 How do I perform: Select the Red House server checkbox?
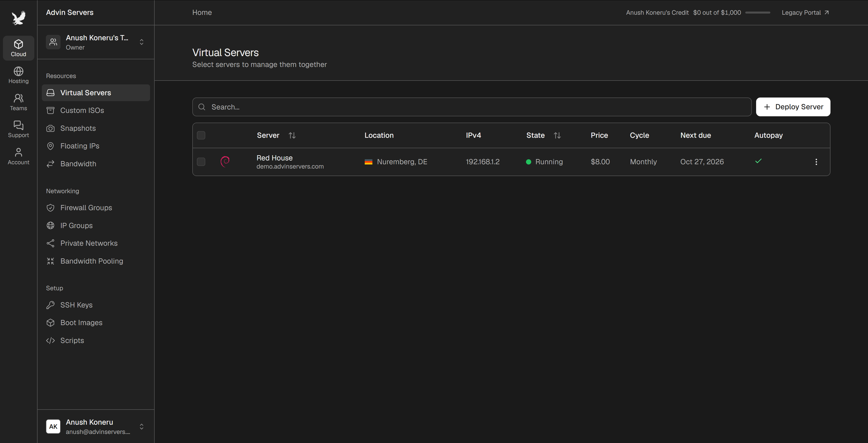point(201,162)
